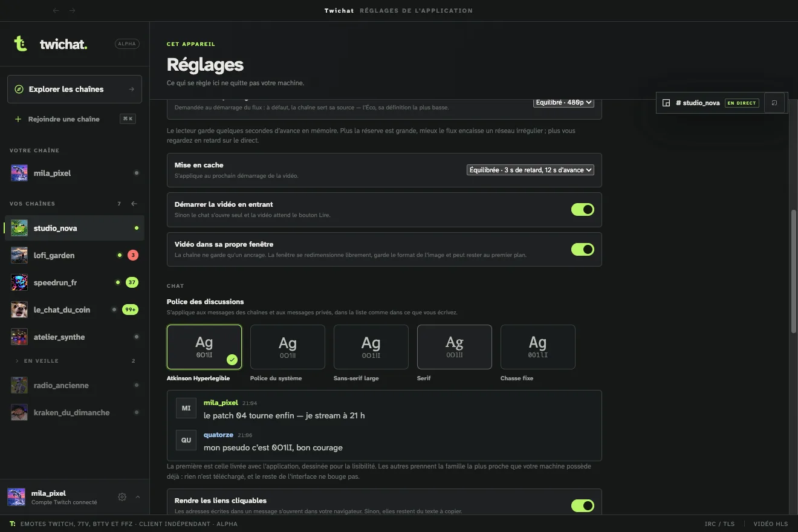Click the atelier_synthe channel avatar

[x=19, y=337]
